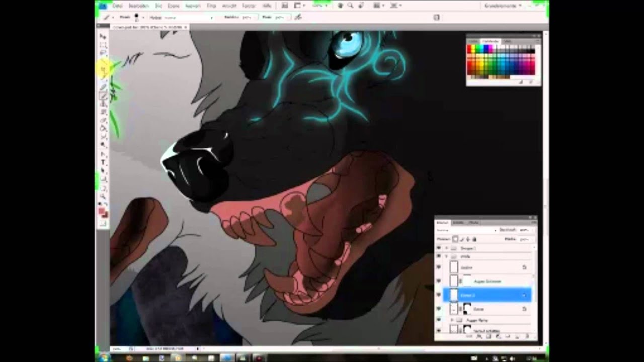
Task: Toggle Quick Mask mode button
Action: tap(103, 223)
